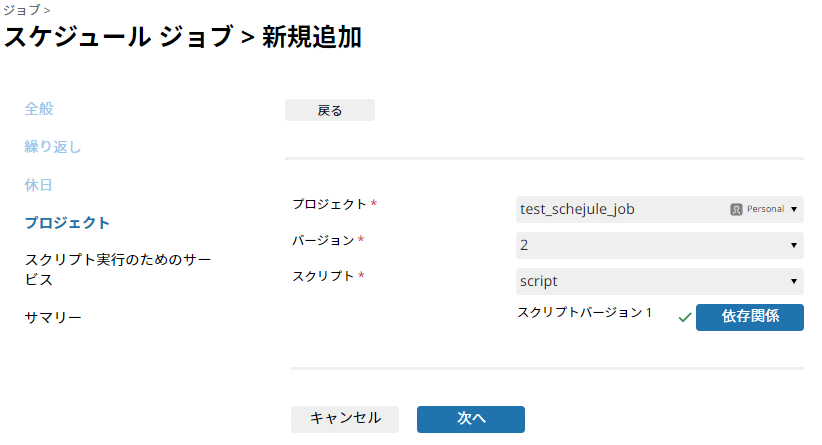Image resolution: width=822 pixels, height=445 pixels.
Task: Open スクリプト実行のためのサービス step
Action: [x=118, y=269]
